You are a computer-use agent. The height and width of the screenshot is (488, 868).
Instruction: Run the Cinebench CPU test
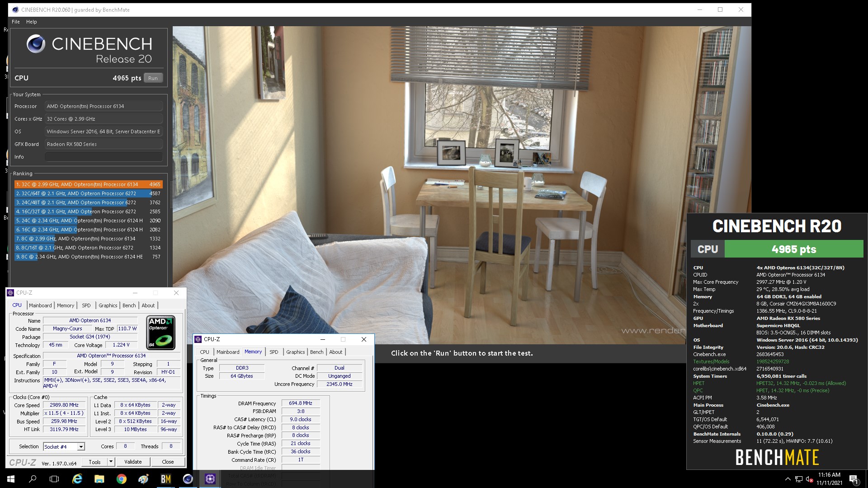(153, 78)
